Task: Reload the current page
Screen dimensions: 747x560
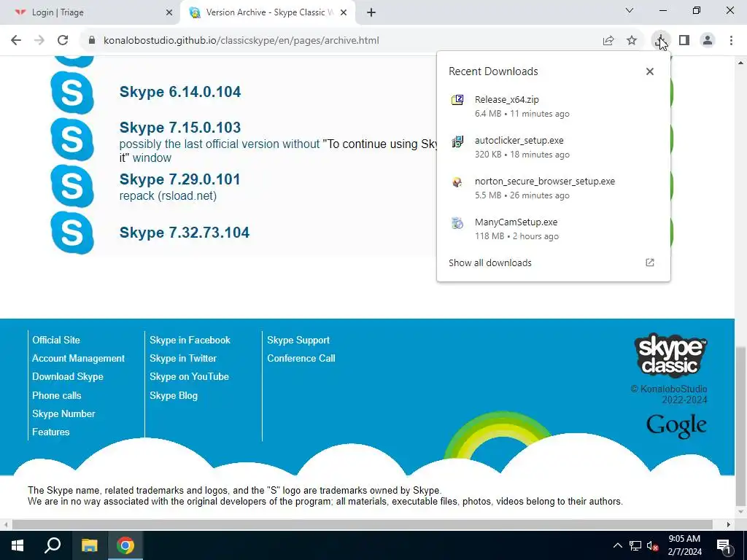Action: click(63, 41)
